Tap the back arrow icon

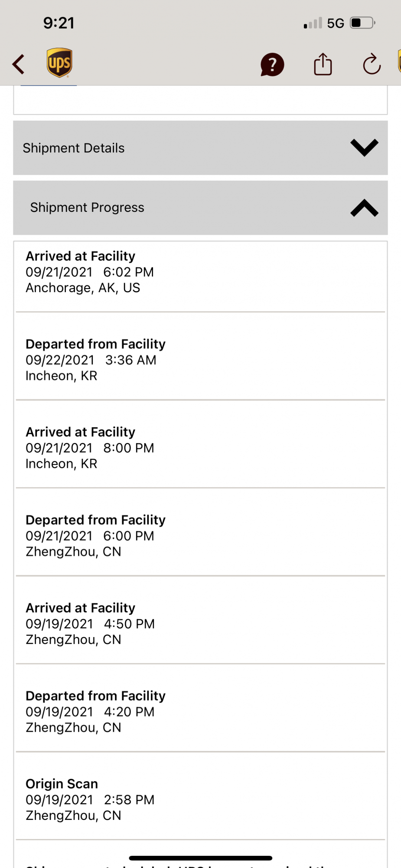pos(19,64)
